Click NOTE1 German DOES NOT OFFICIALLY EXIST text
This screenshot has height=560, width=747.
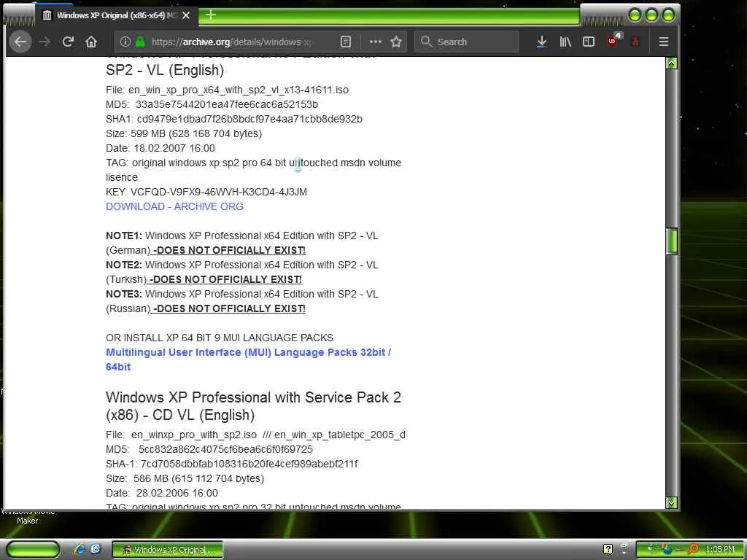242,243
